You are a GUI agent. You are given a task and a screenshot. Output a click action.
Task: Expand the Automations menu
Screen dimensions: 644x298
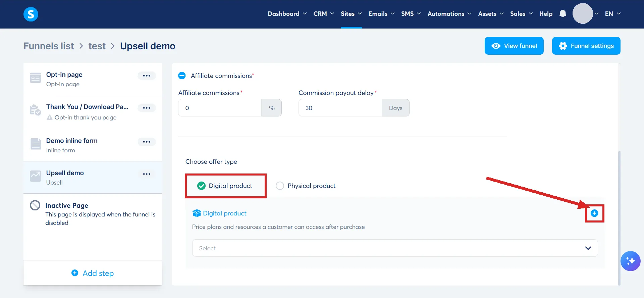(x=449, y=14)
